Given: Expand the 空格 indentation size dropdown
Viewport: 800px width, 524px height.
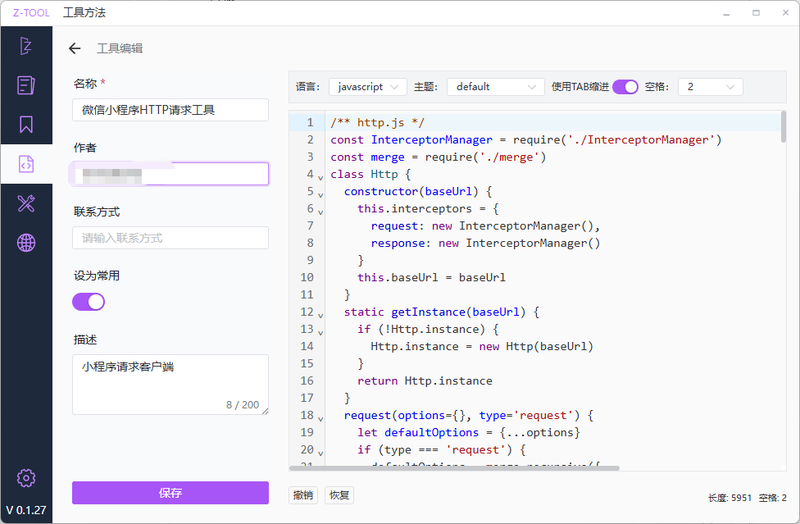Looking at the screenshot, I should 709,87.
